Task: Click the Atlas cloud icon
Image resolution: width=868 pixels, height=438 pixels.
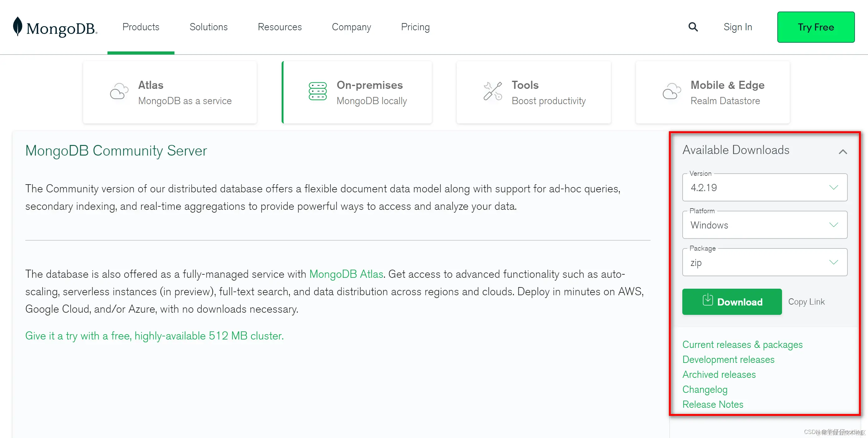Action: coord(119,92)
